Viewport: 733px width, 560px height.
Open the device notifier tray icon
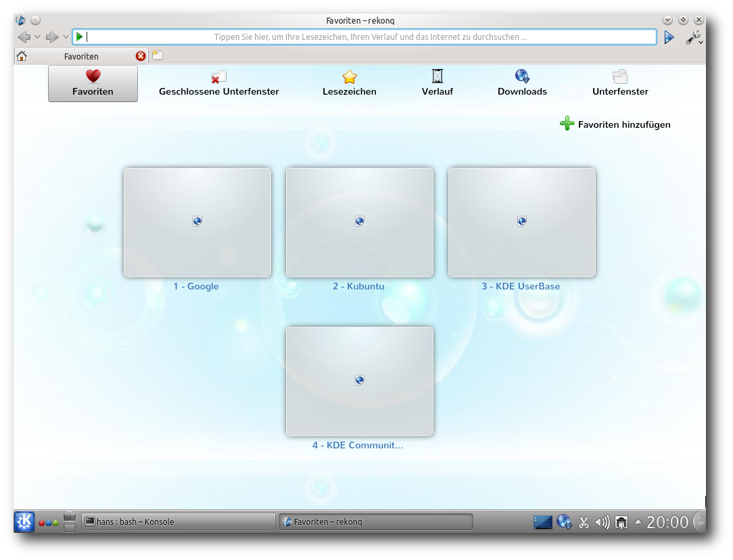pyautogui.click(x=621, y=522)
